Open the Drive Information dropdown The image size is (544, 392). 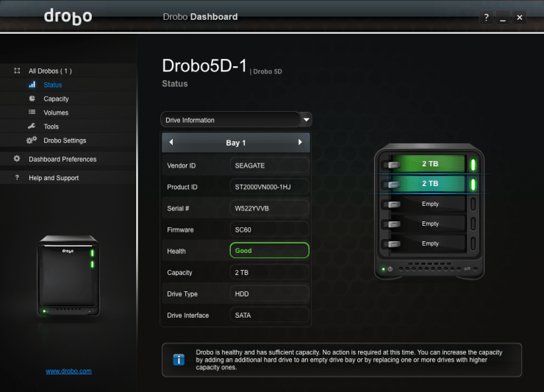[x=236, y=120]
